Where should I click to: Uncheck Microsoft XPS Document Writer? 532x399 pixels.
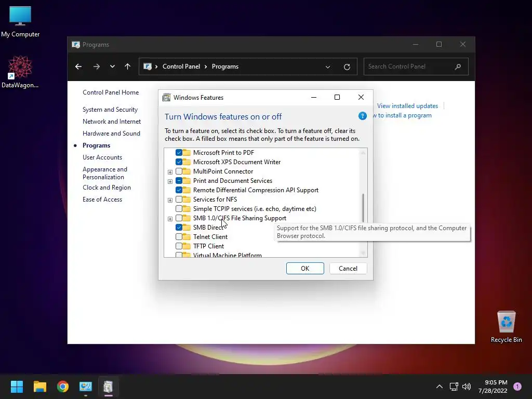pyautogui.click(x=179, y=162)
